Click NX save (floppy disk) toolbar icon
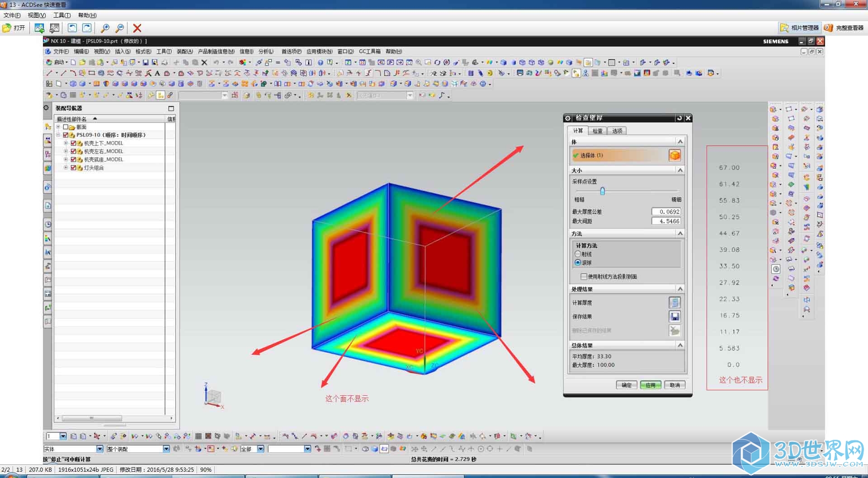 pyautogui.click(x=146, y=62)
